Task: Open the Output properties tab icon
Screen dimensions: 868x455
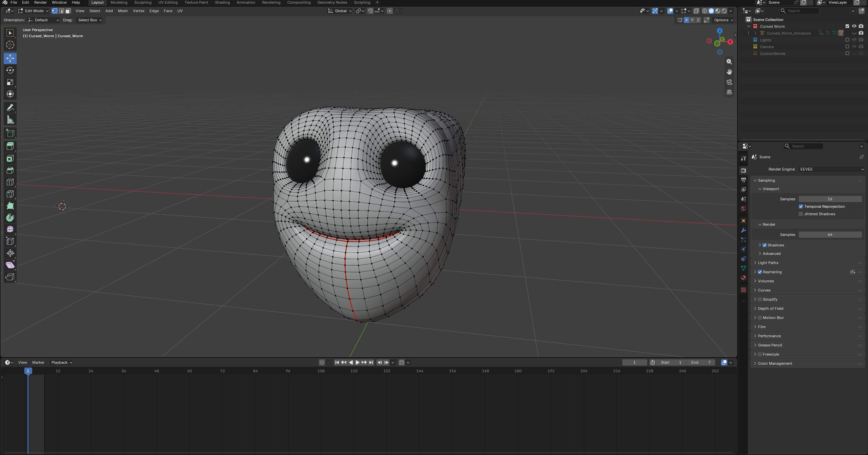Action: pyautogui.click(x=744, y=180)
